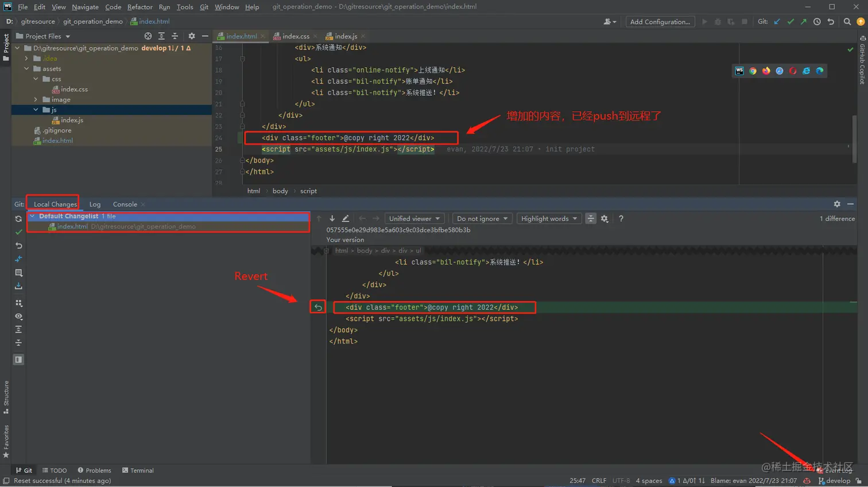Toggle the Preview Diff panel button
868x487 pixels.
click(18, 360)
